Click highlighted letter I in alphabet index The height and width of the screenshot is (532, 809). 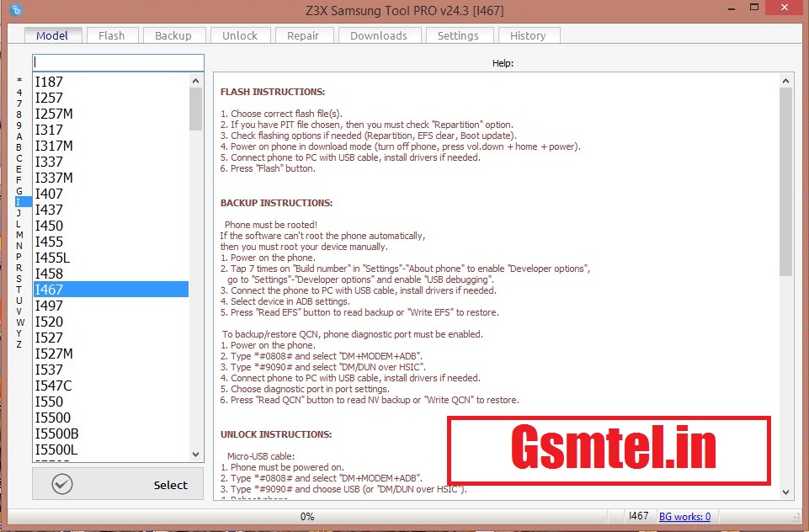pos(24,202)
